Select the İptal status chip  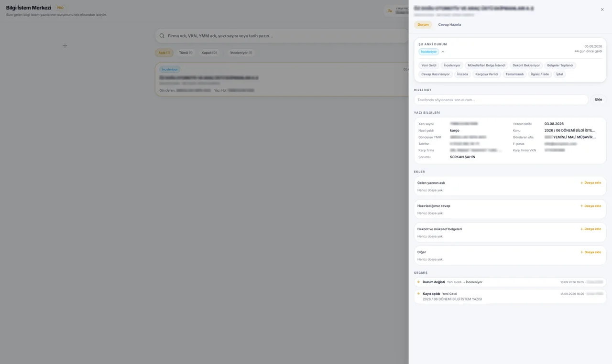(x=559, y=75)
